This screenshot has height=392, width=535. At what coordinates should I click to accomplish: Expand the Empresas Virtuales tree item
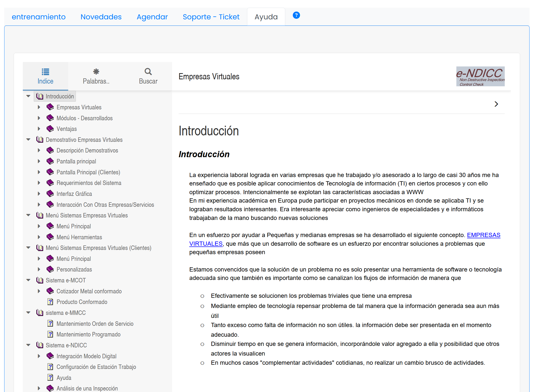[39, 107]
